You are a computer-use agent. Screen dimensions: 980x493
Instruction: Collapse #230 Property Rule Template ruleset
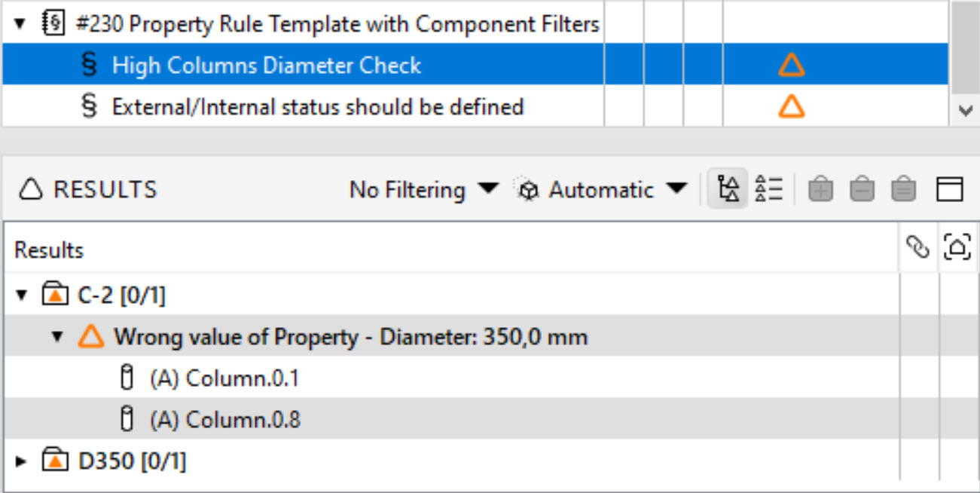click(20, 25)
